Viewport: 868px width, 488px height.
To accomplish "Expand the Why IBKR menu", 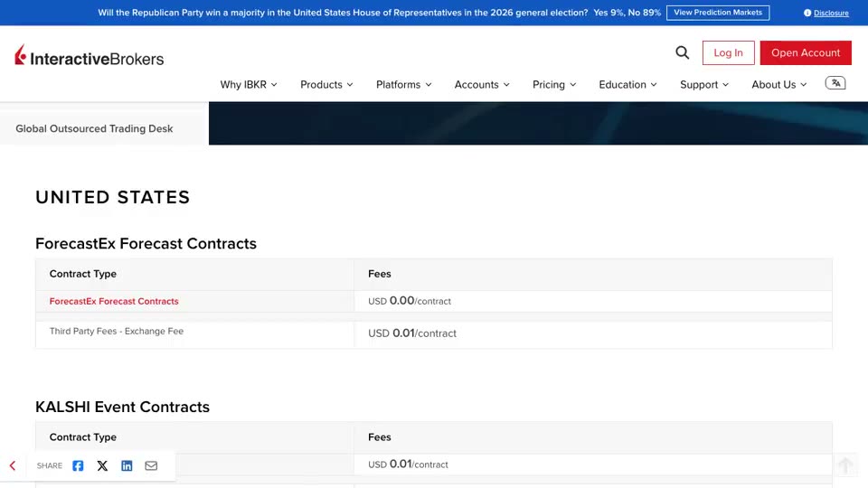I will [x=249, y=85].
